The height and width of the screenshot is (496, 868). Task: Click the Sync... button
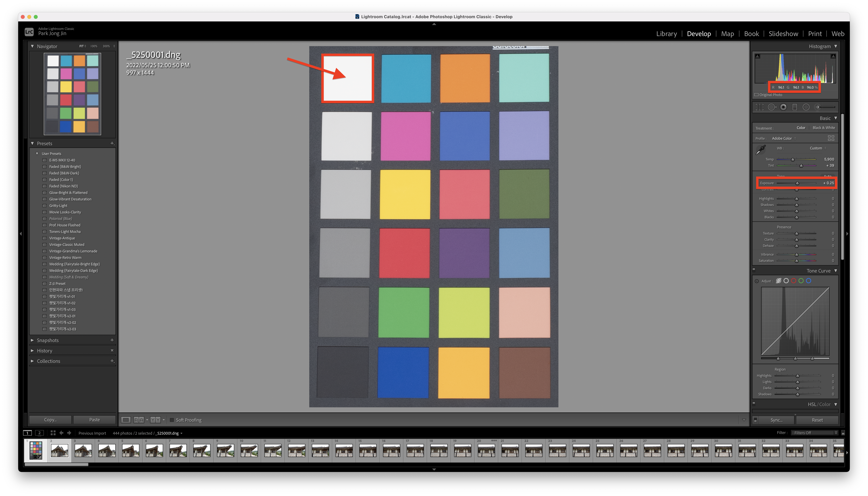pos(776,420)
